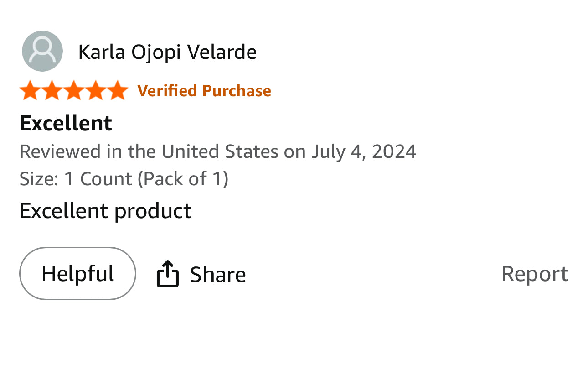Click the "Excellent product" review body text

105,211
